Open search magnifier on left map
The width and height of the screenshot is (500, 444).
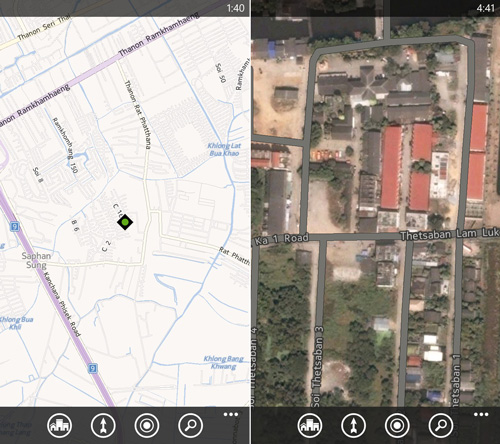(190, 425)
